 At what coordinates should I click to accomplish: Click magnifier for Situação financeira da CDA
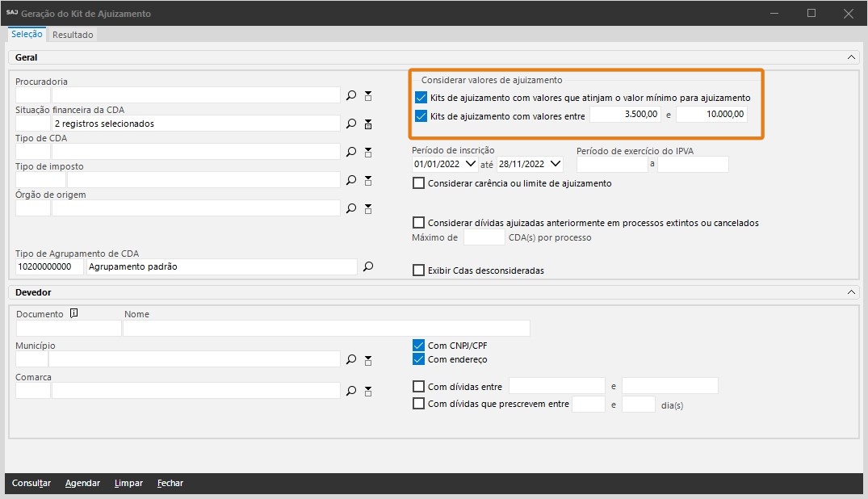(351, 124)
